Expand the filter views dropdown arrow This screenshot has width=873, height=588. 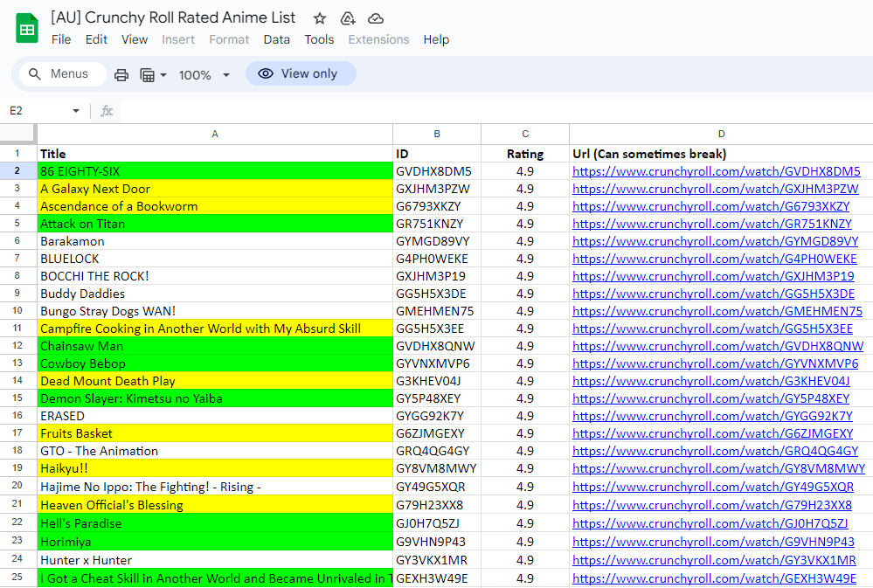[163, 75]
